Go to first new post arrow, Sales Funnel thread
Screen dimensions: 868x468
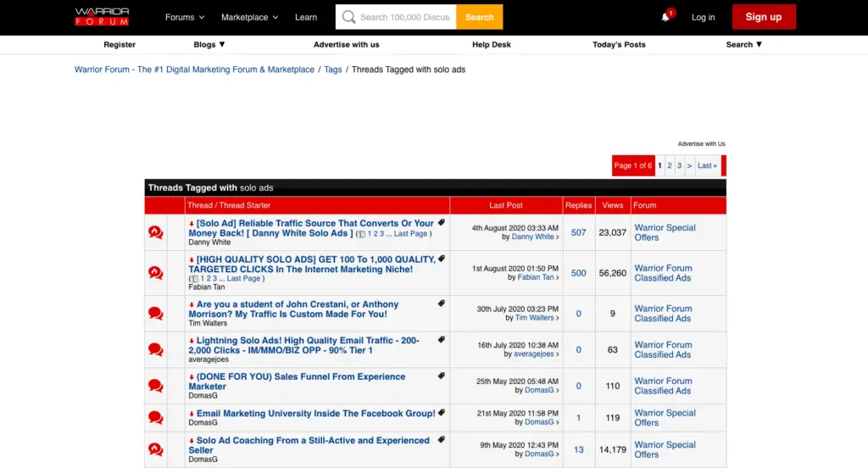(x=192, y=377)
